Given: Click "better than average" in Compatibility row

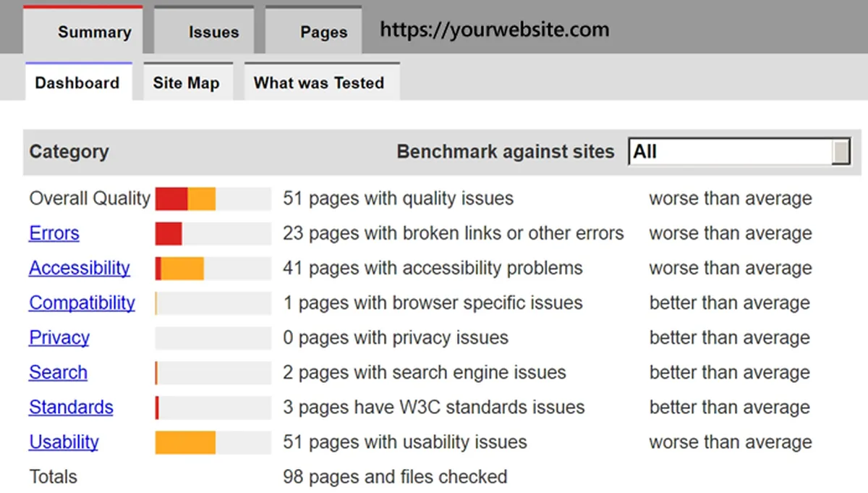Looking at the screenshot, I should (x=730, y=303).
